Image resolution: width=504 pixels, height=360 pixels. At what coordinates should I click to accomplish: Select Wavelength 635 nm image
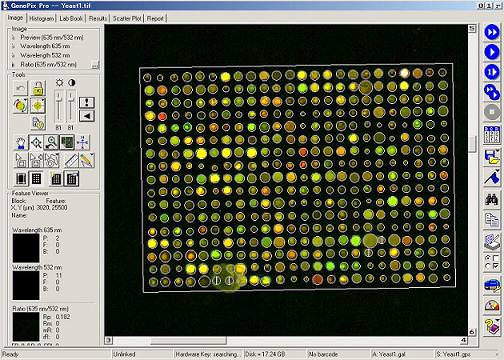tap(45, 46)
